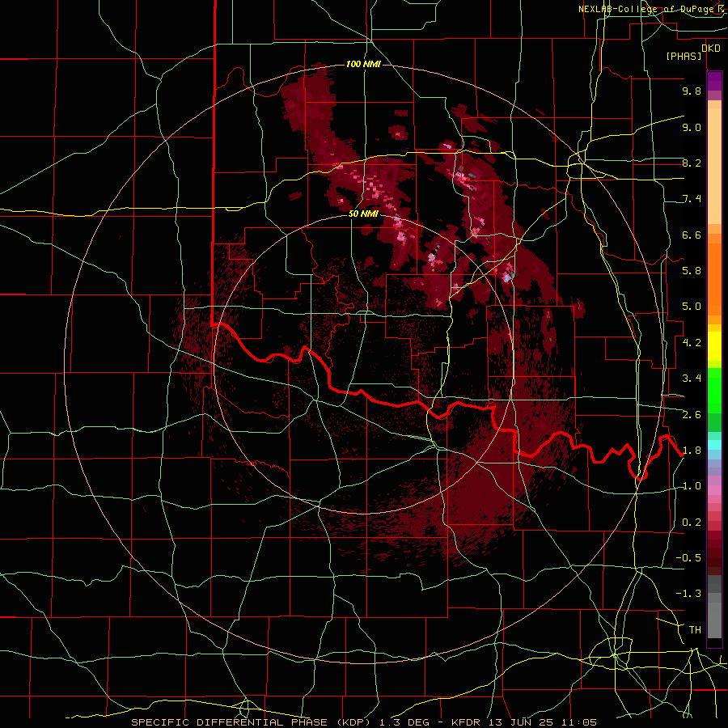Click the -0.5 scale value
This screenshot has width=728, height=728.
point(688,558)
